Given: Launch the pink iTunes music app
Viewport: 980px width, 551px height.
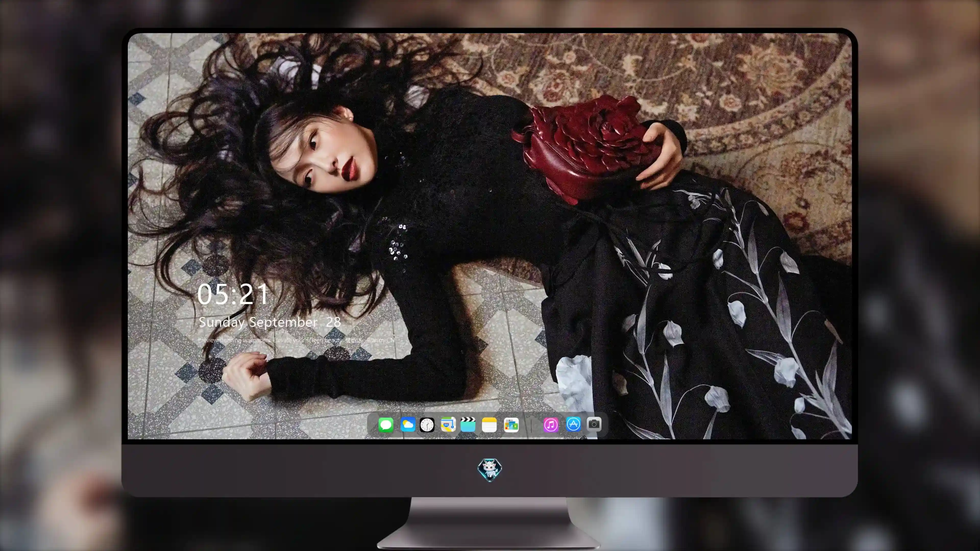Looking at the screenshot, I should [551, 425].
